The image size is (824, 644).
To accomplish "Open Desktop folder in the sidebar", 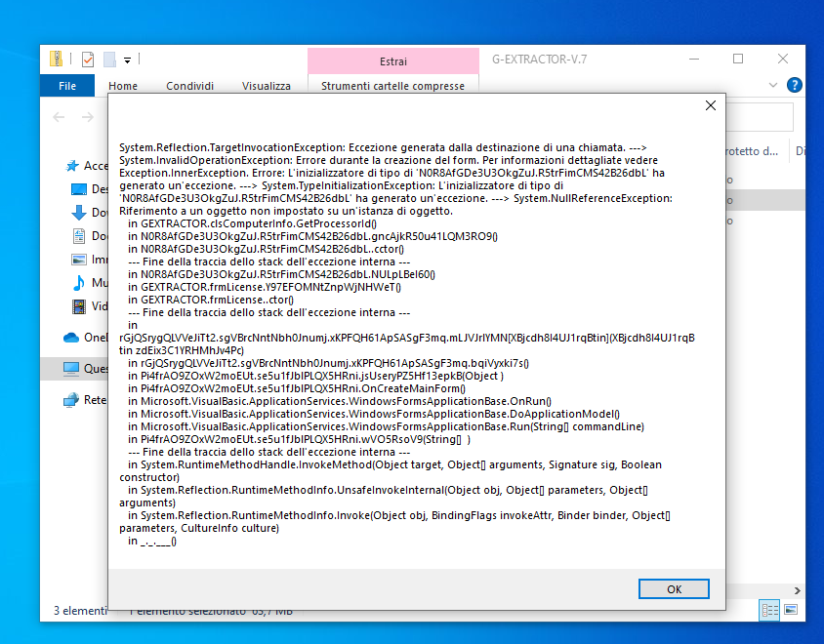I will 90,189.
